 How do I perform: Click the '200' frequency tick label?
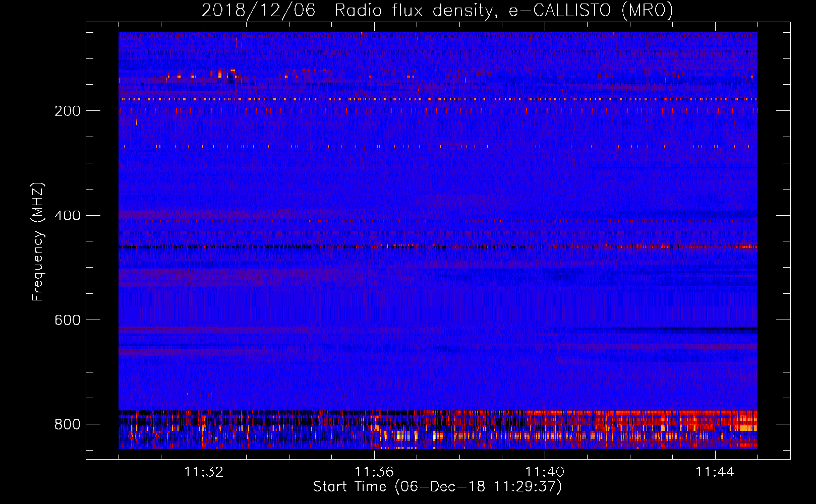click(68, 111)
